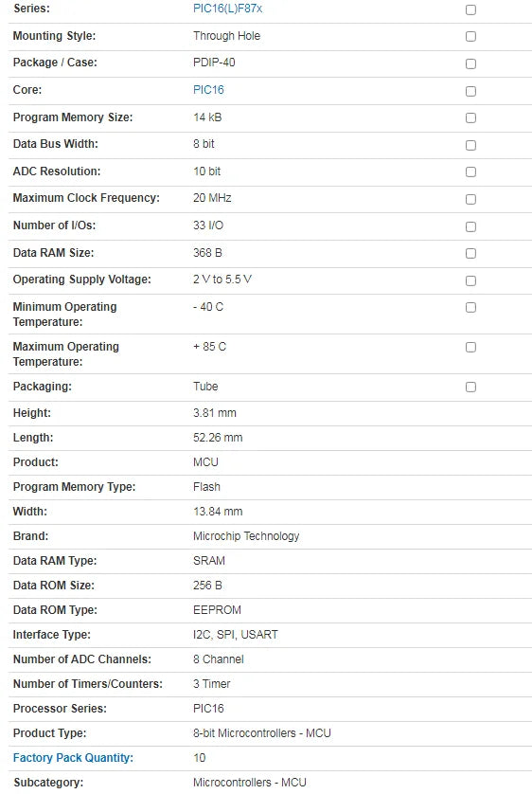Check the ADC Resolution checkbox
The height and width of the screenshot is (794, 532).
tap(470, 172)
